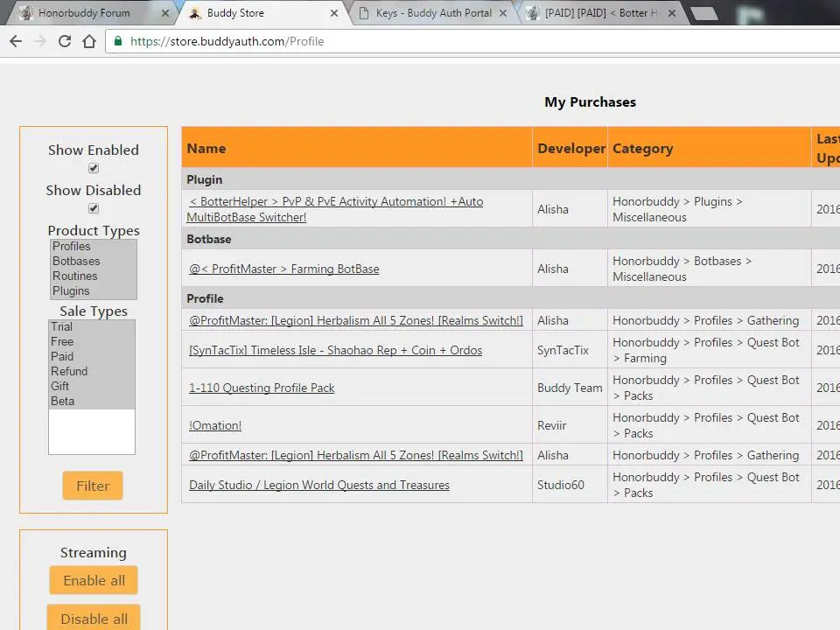Select Routines in Product Types list

click(x=94, y=276)
